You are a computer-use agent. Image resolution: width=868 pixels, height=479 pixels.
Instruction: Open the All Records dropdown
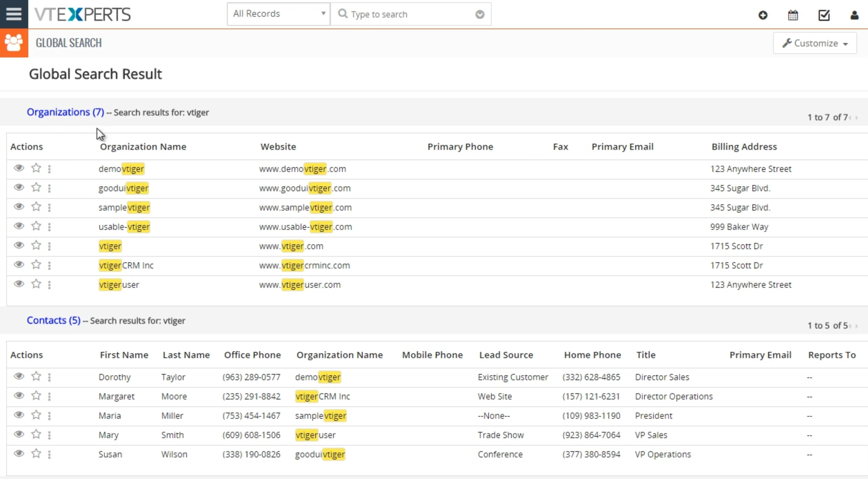coord(279,14)
